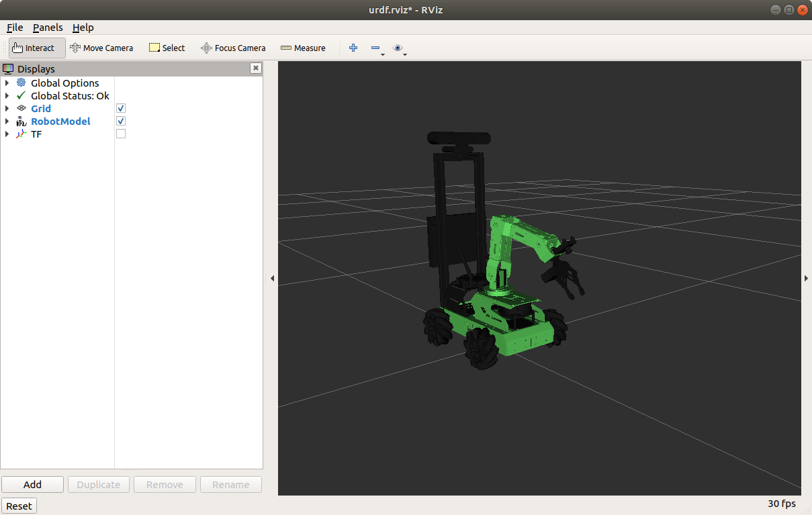Open the File menu
The image size is (812, 515).
click(x=14, y=28)
